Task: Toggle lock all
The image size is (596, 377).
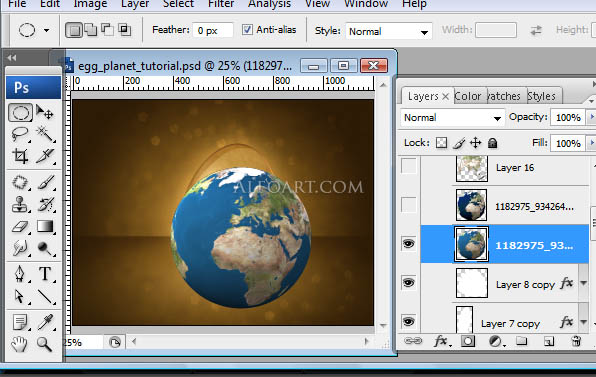Action: click(493, 143)
